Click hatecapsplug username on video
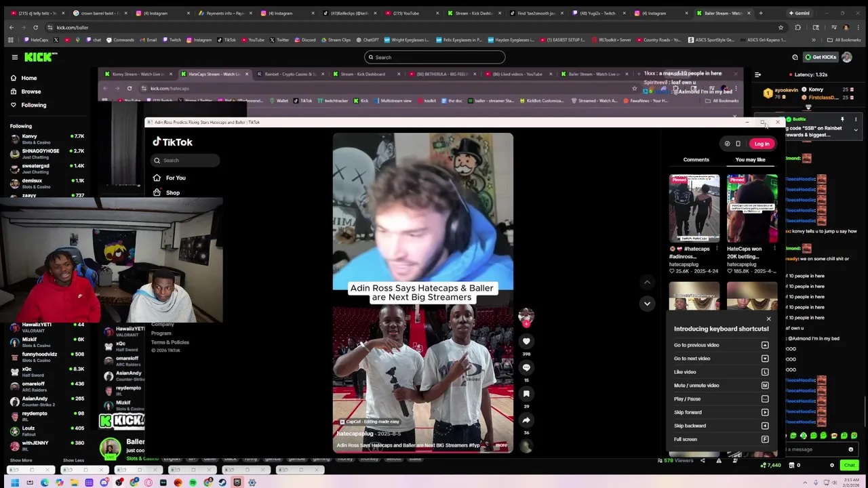Image resolution: width=868 pixels, height=488 pixels. (355, 434)
